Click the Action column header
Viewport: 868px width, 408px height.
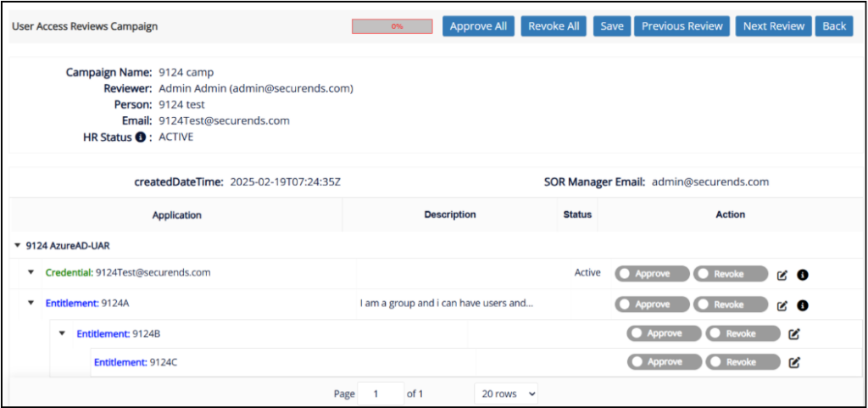(x=730, y=215)
